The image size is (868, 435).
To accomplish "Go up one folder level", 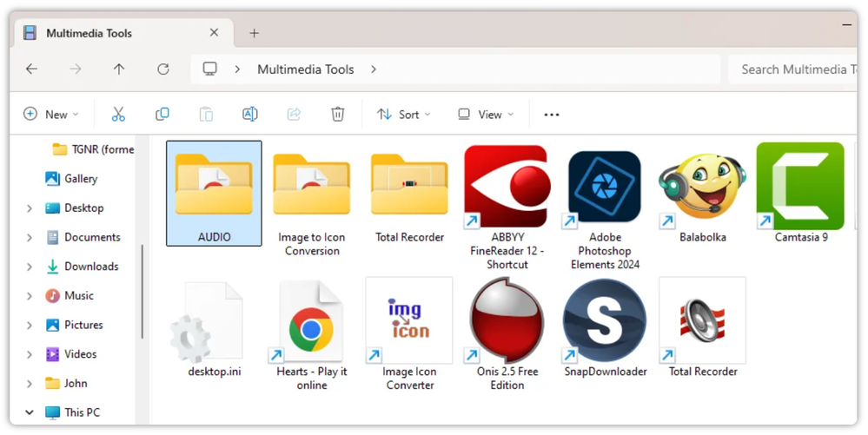I will [119, 69].
